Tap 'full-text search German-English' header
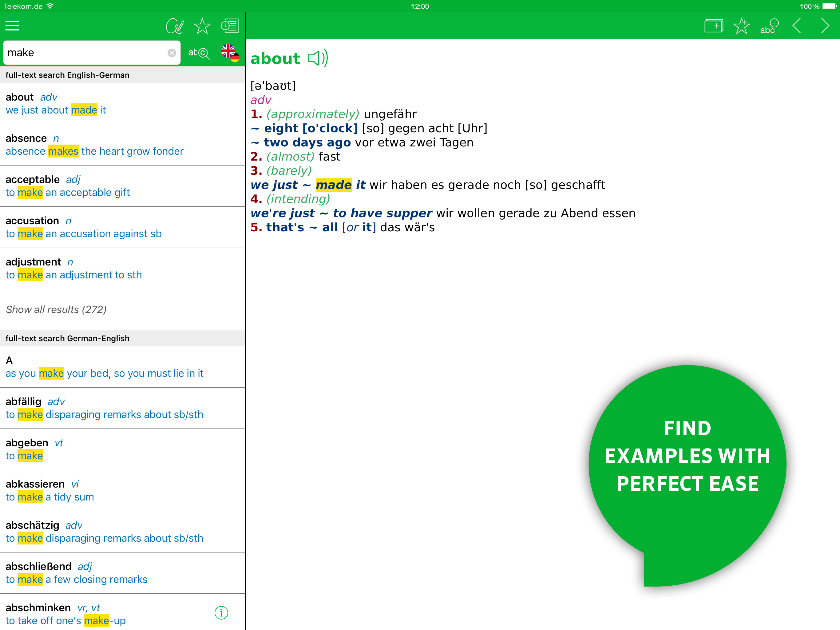Viewport: 840px width, 630px height. point(123,338)
